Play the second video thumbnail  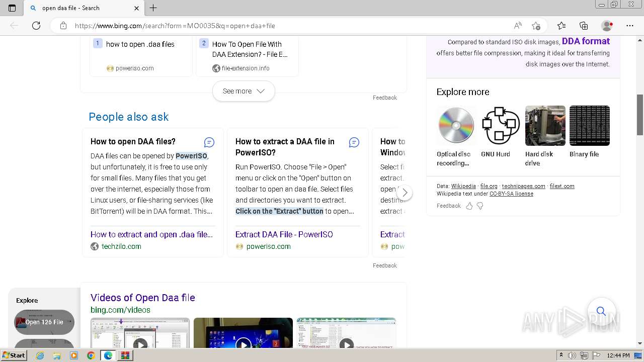[243, 333]
